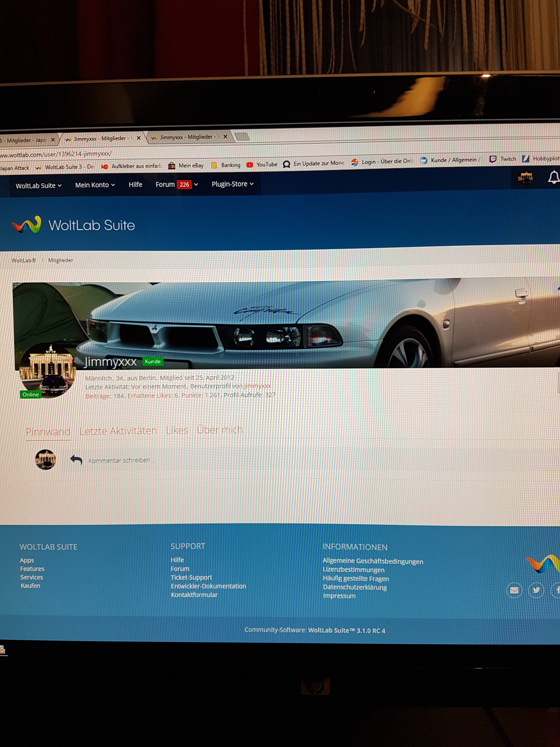Select the Über mich profile tab
This screenshot has width=560, height=747.
tap(220, 430)
